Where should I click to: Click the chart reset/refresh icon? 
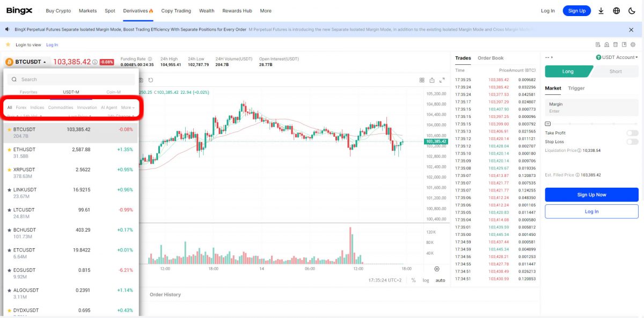click(151, 80)
